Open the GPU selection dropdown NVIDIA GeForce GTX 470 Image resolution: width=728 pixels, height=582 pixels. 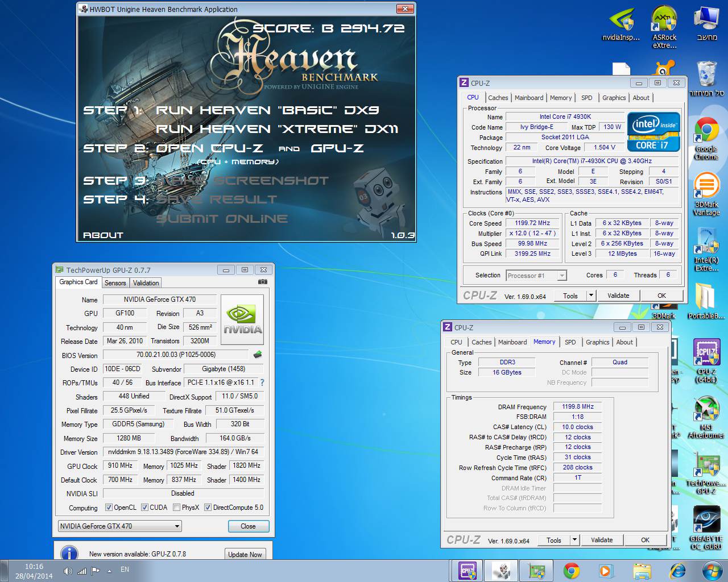(x=120, y=526)
